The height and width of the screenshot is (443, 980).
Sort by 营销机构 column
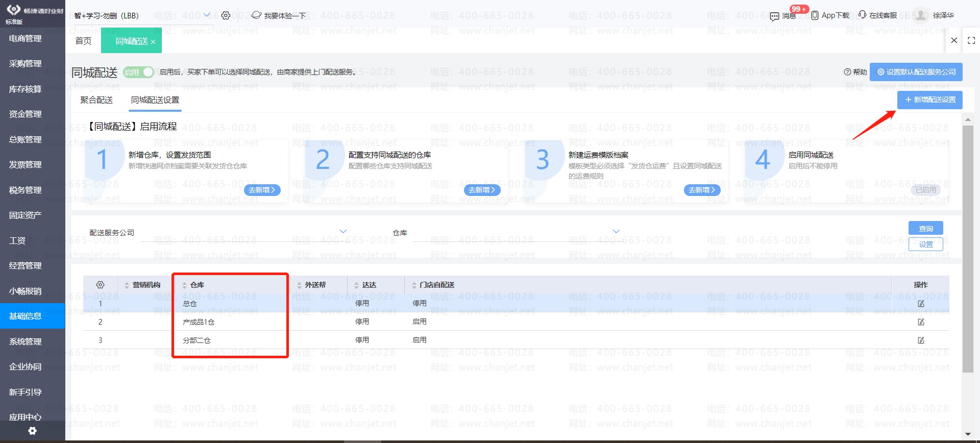(x=127, y=285)
